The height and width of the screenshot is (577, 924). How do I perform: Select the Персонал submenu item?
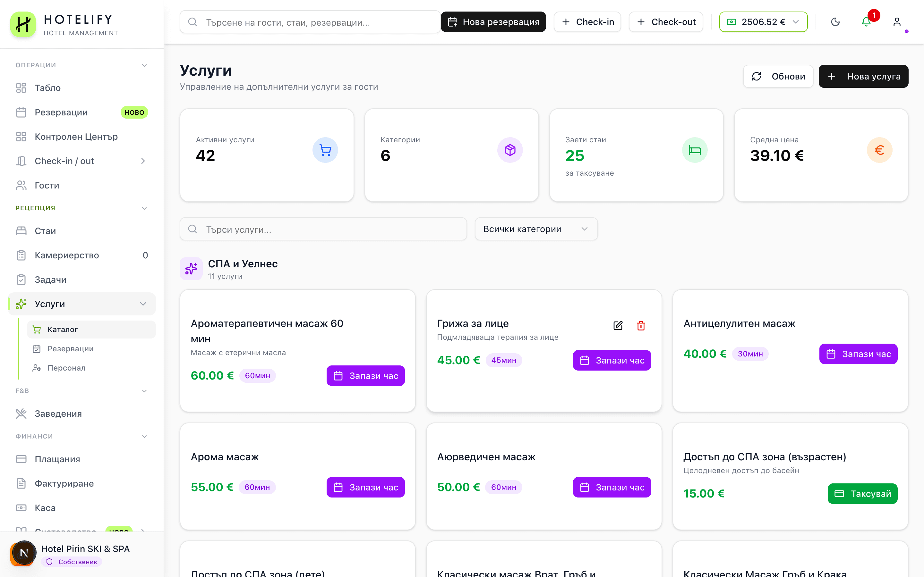point(66,368)
